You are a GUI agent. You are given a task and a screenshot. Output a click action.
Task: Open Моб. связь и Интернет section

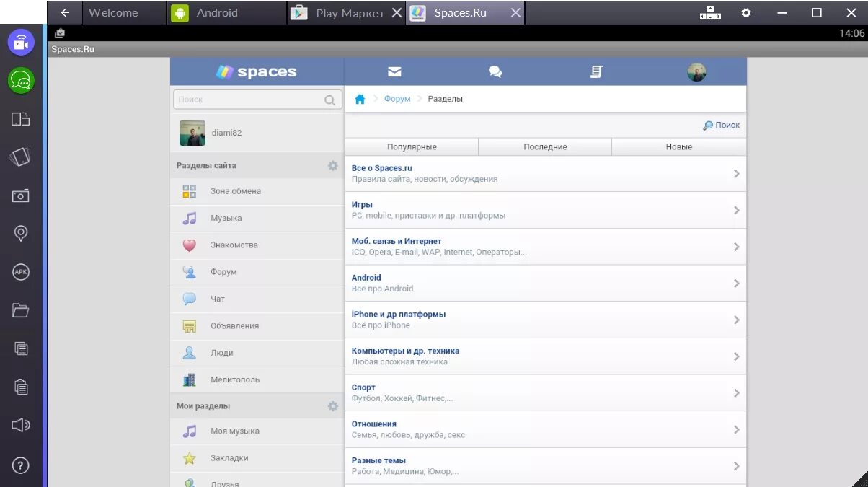click(546, 247)
